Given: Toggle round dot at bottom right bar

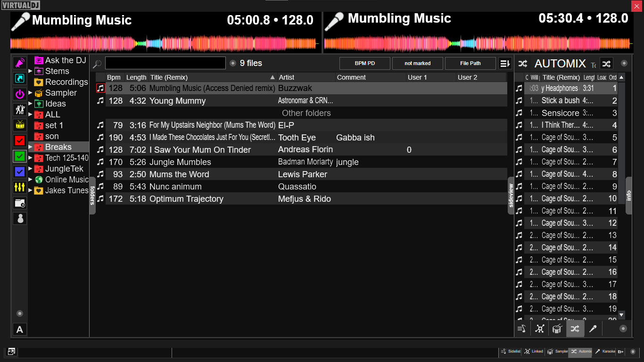Looking at the screenshot, I should click(x=633, y=352).
